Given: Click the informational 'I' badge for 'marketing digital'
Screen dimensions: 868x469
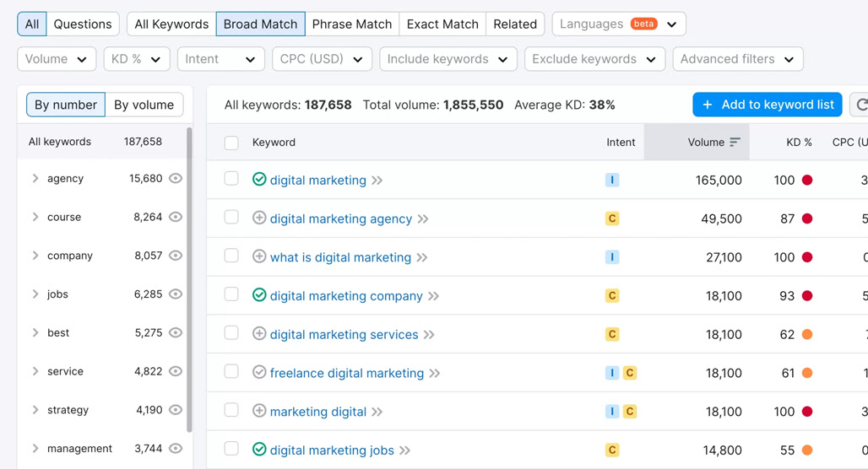Looking at the screenshot, I should (612, 412).
